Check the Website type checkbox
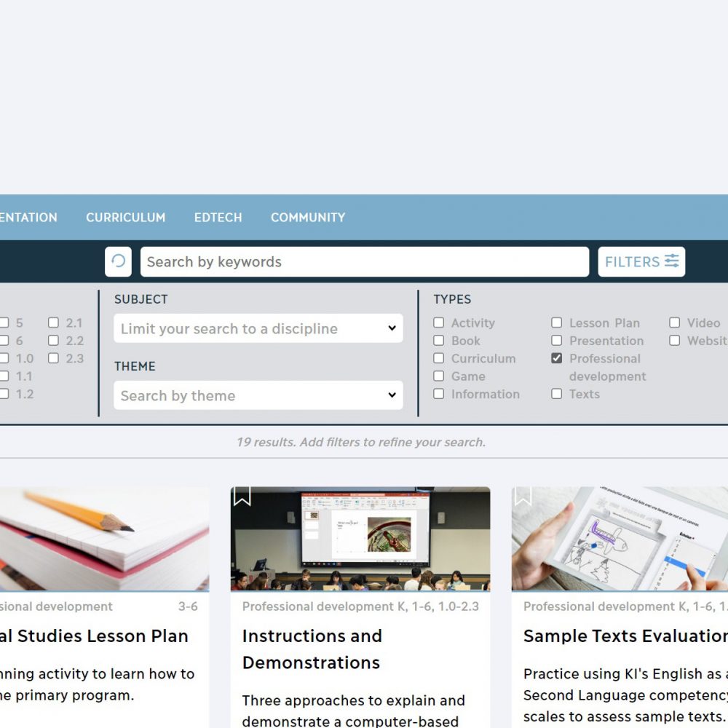 coord(674,340)
